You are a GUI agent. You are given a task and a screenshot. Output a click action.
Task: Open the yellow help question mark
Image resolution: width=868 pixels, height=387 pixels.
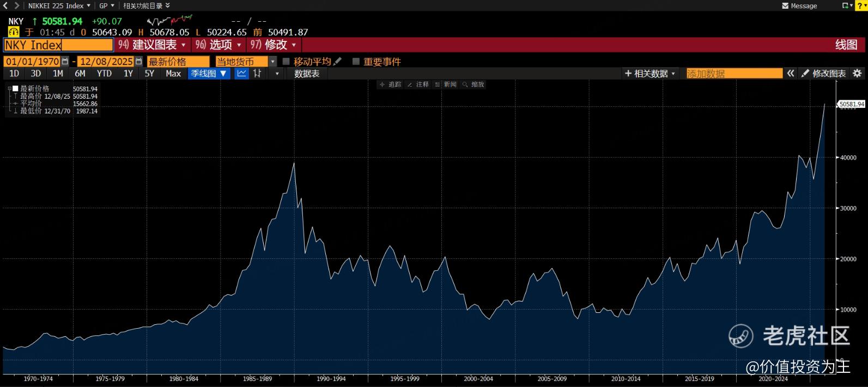pos(861,5)
